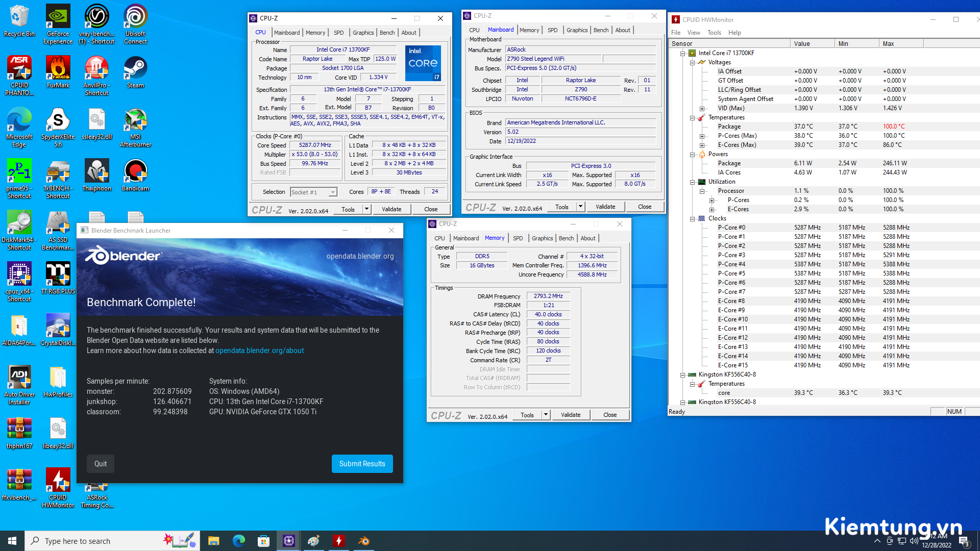Viewport: 980px width, 551px height.
Task: Collapse the Utilization node in HWMonitor
Action: (692, 182)
